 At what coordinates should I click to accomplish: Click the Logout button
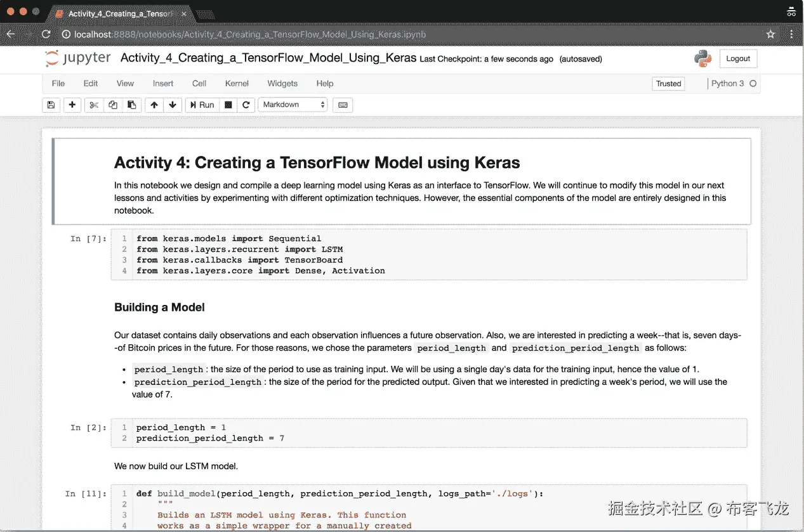pos(738,58)
